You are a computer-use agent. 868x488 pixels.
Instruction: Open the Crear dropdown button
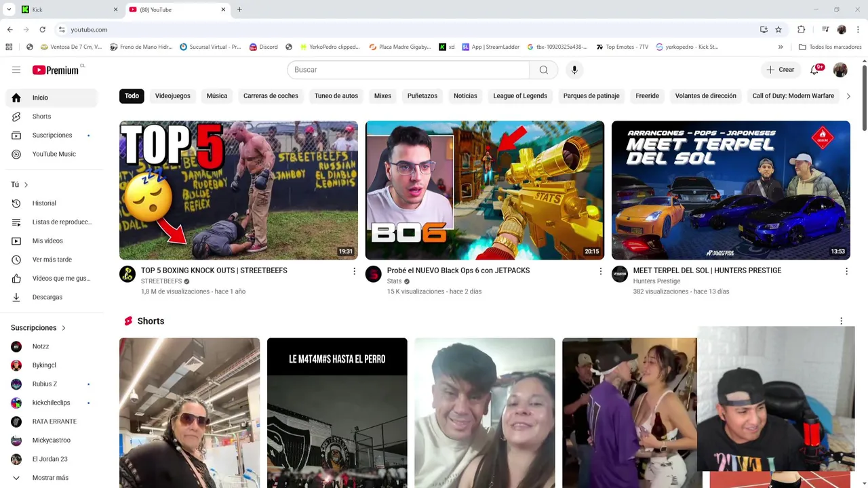(x=781, y=70)
